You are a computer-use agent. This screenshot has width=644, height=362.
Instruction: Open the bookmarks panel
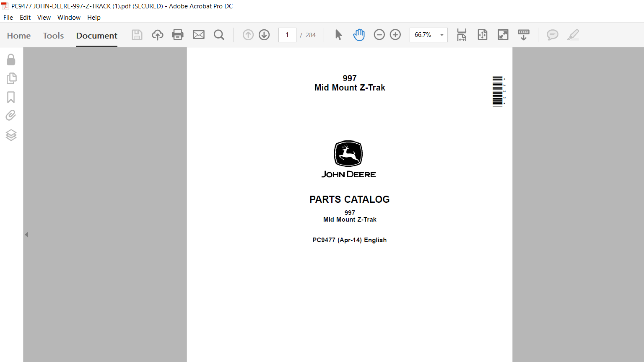[11, 97]
